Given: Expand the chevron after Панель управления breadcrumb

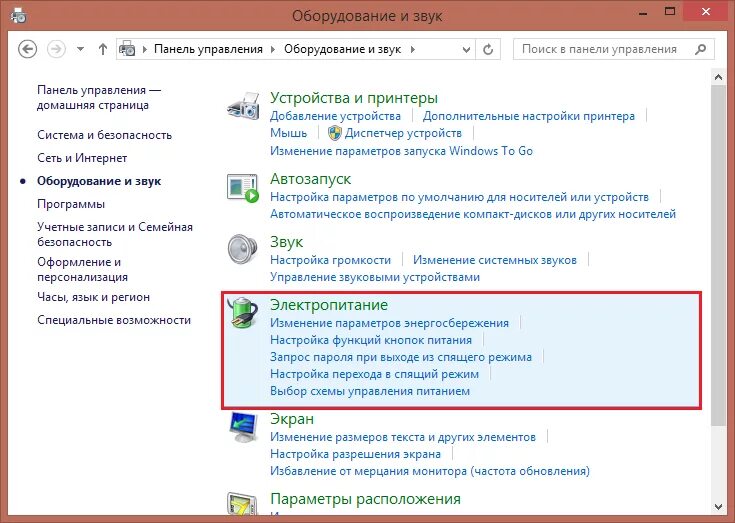Looking at the screenshot, I should tap(273, 49).
